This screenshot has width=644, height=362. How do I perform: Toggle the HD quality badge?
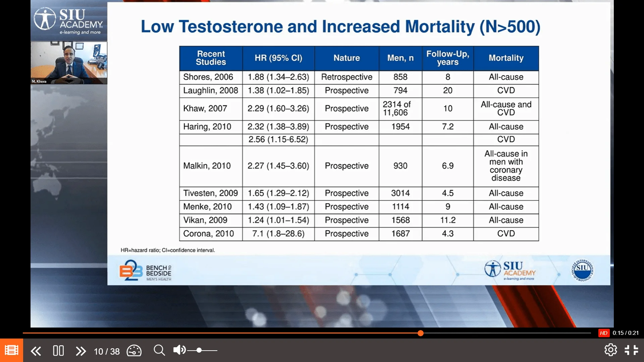click(604, 333)
